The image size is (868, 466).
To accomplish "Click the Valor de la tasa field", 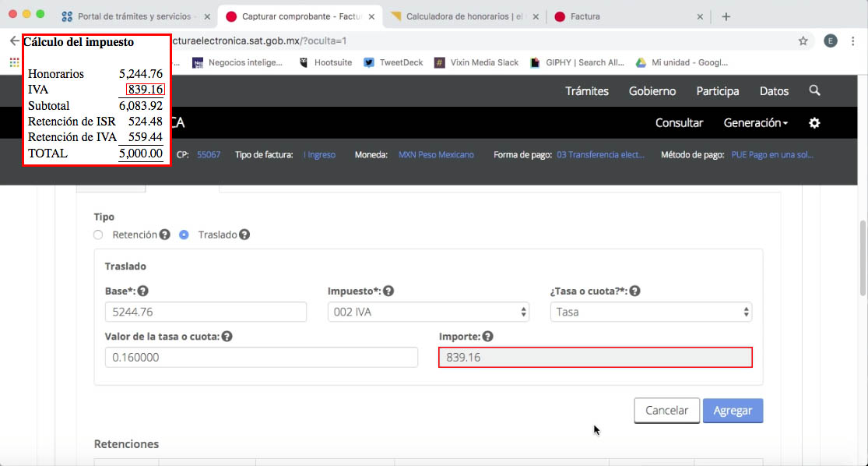I will point(262,358).
